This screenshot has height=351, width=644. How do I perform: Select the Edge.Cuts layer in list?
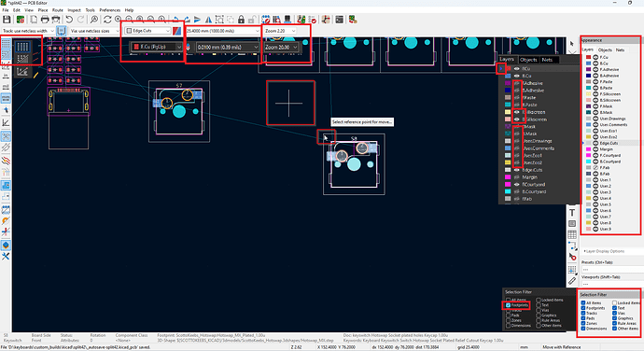coord(609,143)
